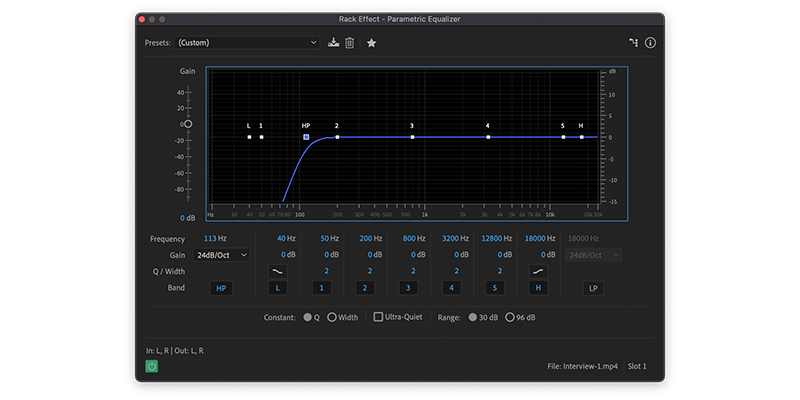The height and width of the screenshot is (400, 800).
Task: Toggle the L band button
Action: coord(278,288)
